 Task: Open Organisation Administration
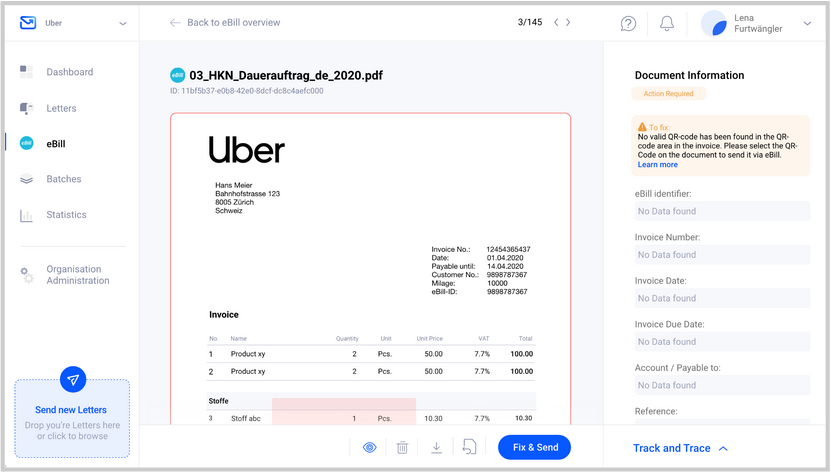[77, 275]
